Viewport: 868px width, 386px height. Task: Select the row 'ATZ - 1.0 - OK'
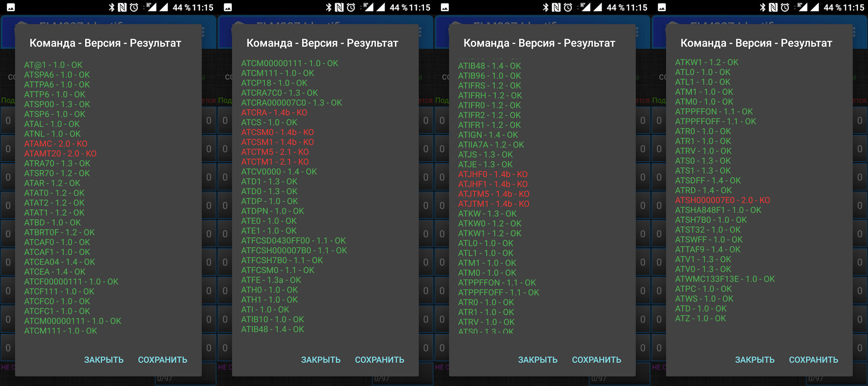[701, 319]
